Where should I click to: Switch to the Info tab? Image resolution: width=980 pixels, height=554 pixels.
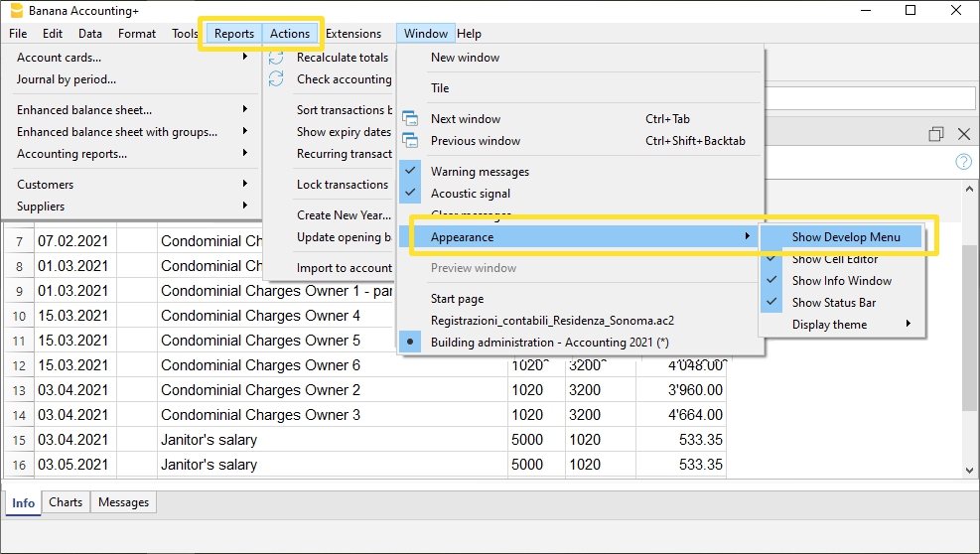(x=24, y=502)
